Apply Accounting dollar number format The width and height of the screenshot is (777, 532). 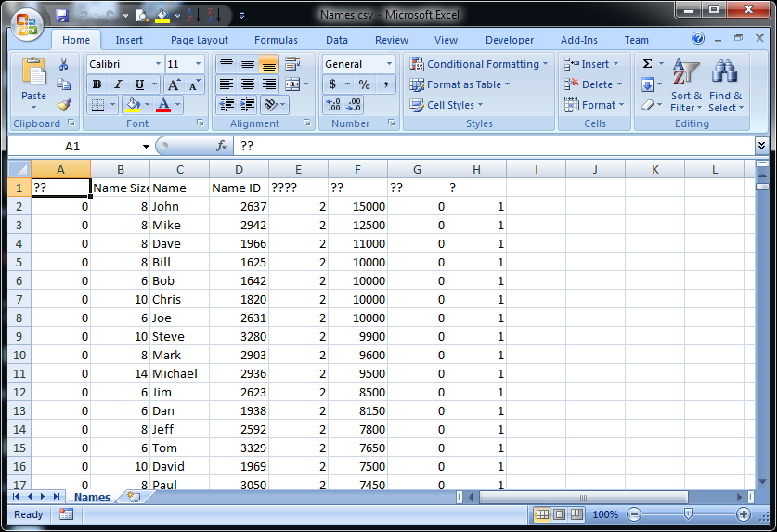coord(332,84)
